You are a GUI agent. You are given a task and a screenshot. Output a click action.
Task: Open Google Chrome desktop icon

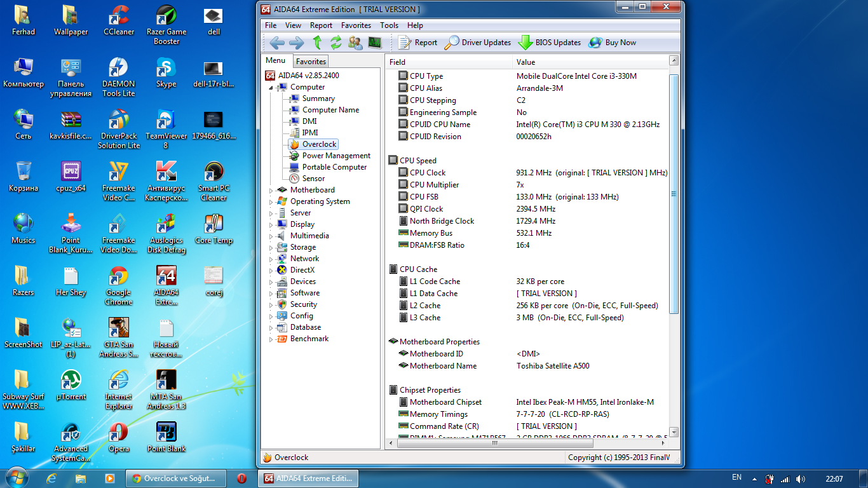pos(119,286)
